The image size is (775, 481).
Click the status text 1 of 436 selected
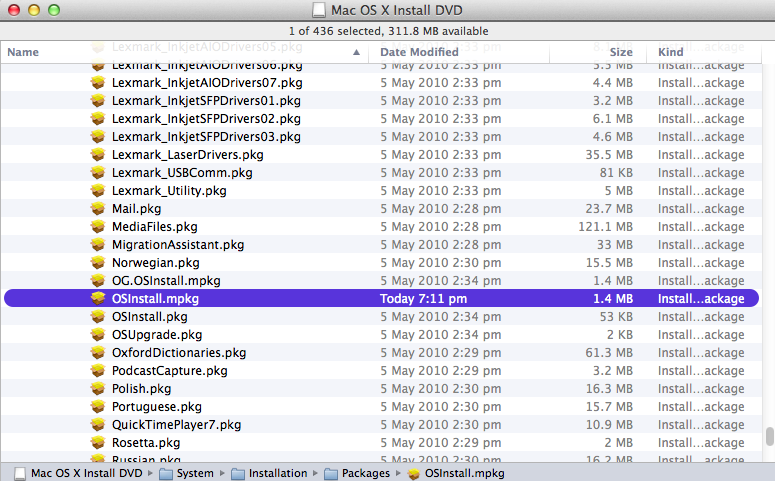click(x=335, y=31)
